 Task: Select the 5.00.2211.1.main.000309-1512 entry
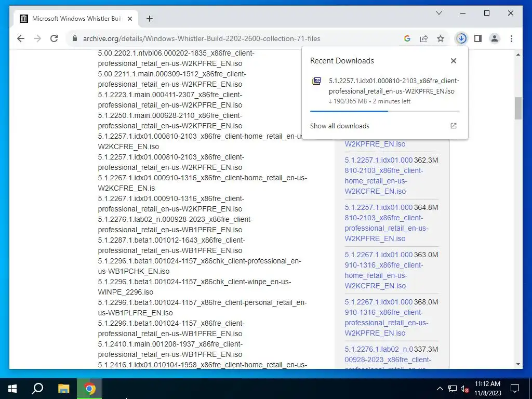[x=172, y=79]
